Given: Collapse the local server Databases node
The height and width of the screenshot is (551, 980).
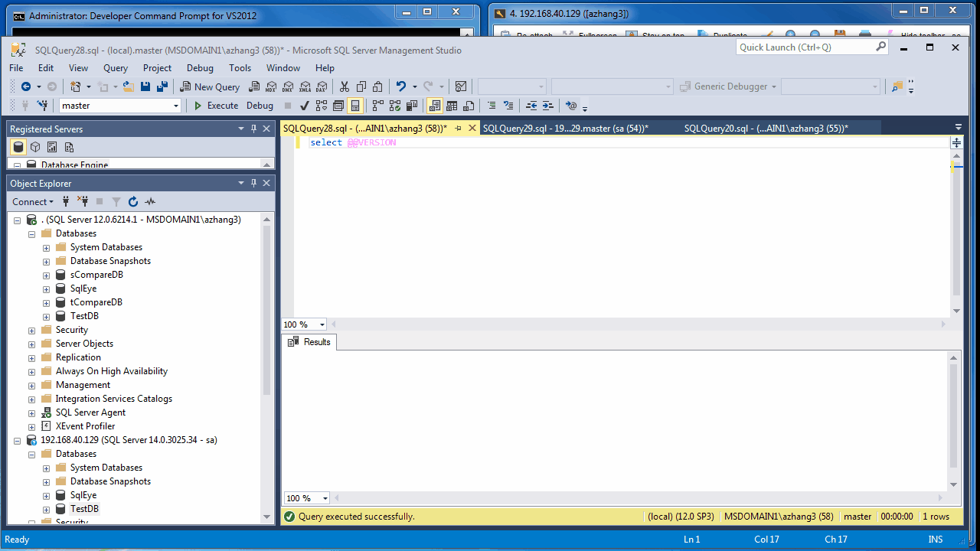Looking at the screenshot, I should click(x=31, y=233).
